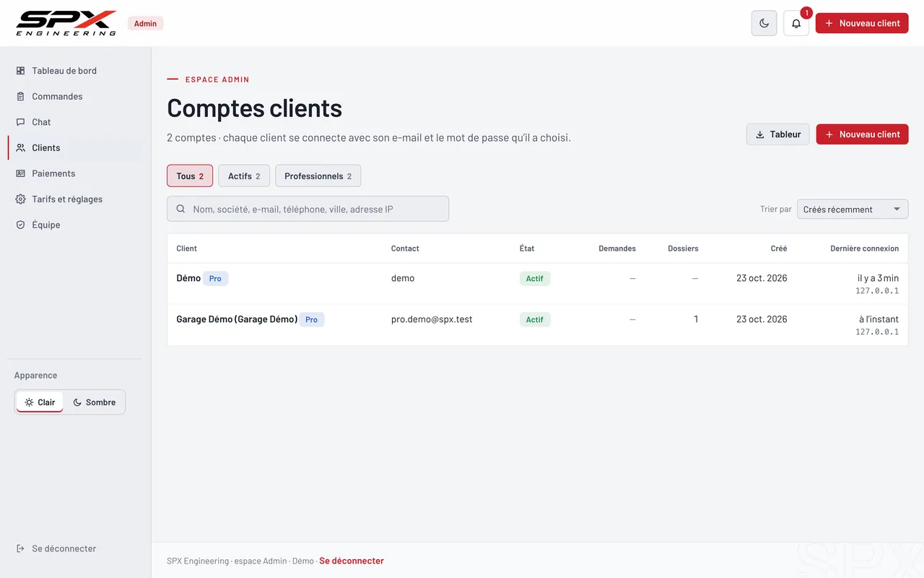Export with the Tableur button
This screenshot has width=924, height=578.
(777, 134)
